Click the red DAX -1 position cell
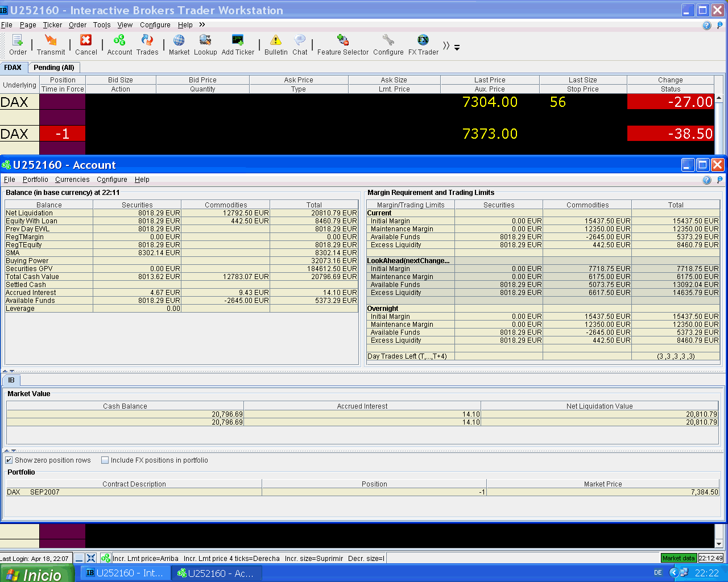This screenshot has width=728, height=582. click(63, 134)
